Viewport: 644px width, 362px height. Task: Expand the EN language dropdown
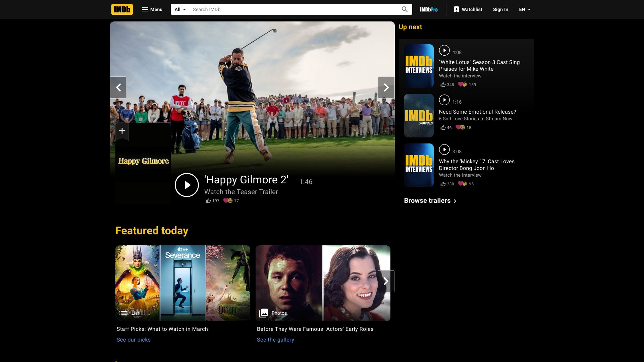coord(525,9)
